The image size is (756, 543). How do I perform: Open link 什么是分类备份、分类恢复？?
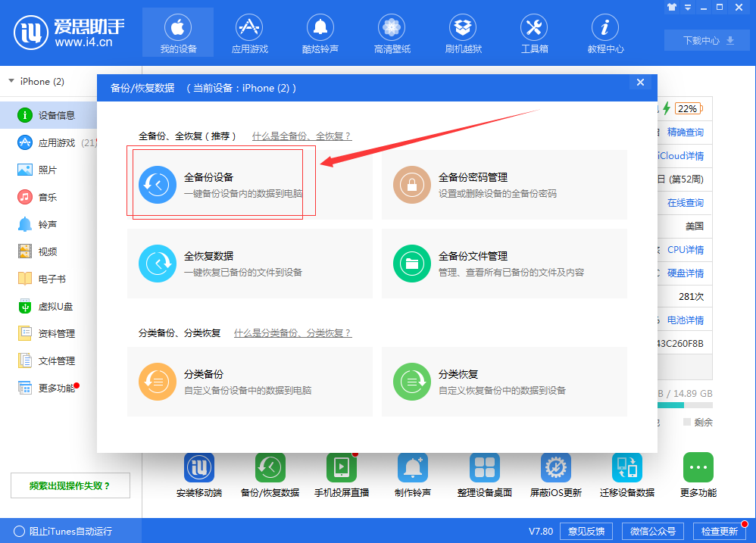click(292, 333)
